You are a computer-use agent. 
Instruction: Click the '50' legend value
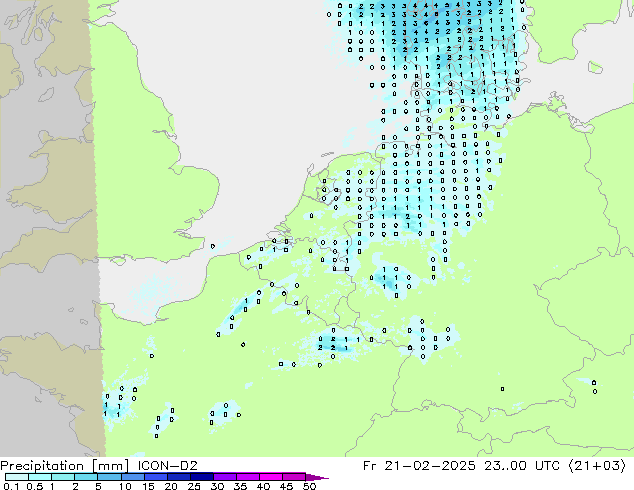(x=309, y=486)
